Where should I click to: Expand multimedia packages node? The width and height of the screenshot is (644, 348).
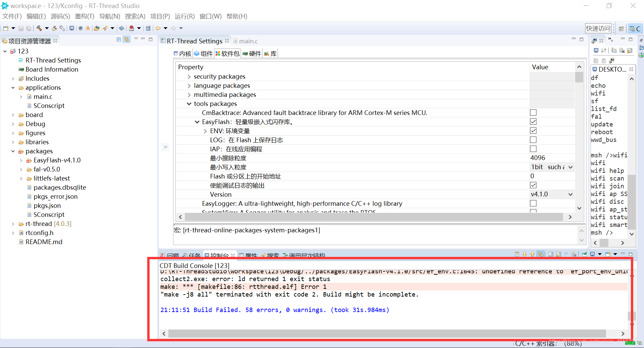189,95
